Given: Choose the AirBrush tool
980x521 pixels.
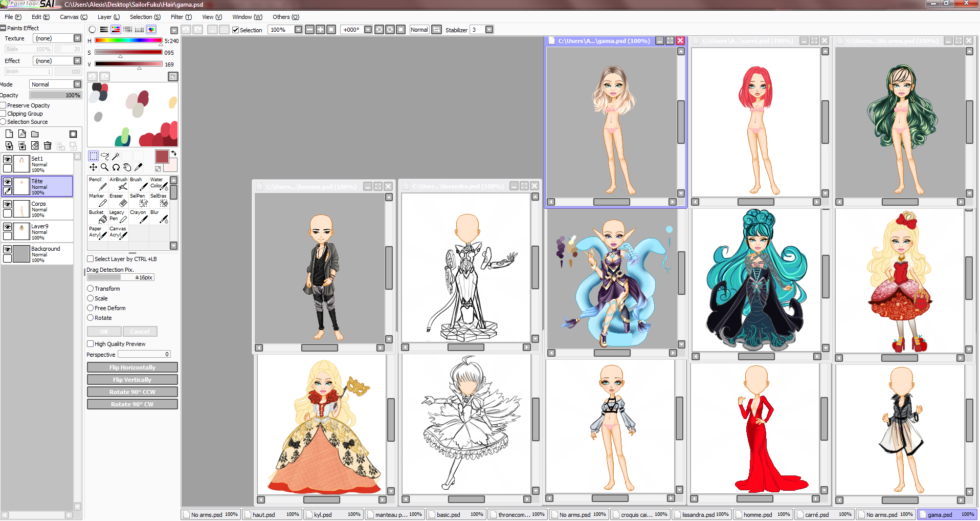Looking at the screenshot, I should 118,184.
